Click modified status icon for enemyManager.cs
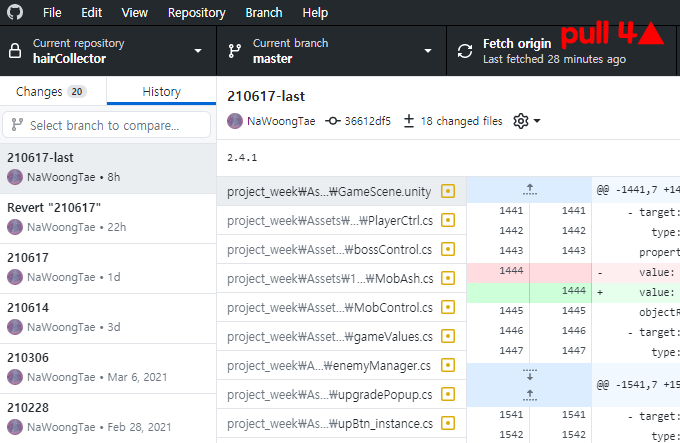680x443 pixels. [448, 365]
